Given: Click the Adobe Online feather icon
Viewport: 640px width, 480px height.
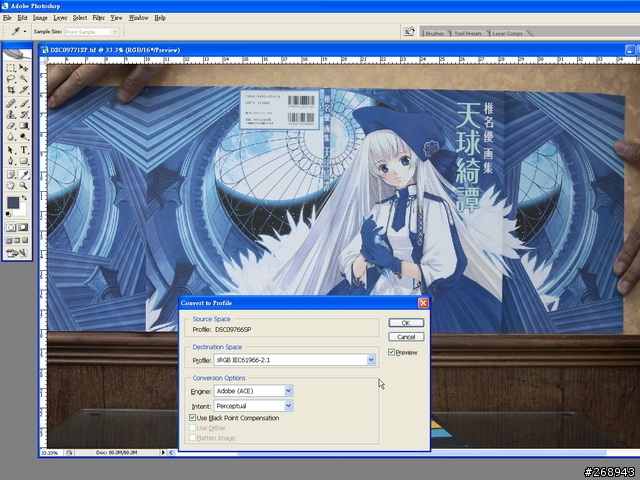Looking at the screenshot, I should [16, 54].
